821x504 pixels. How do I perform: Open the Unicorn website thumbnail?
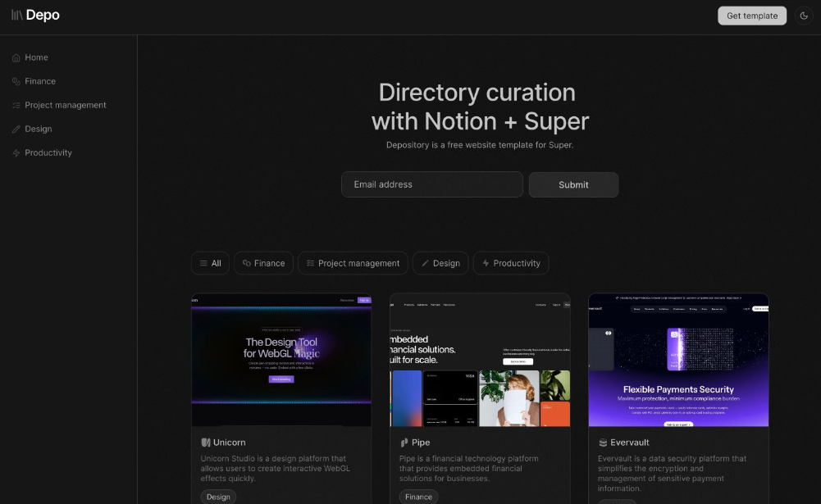tap(281, 360)
